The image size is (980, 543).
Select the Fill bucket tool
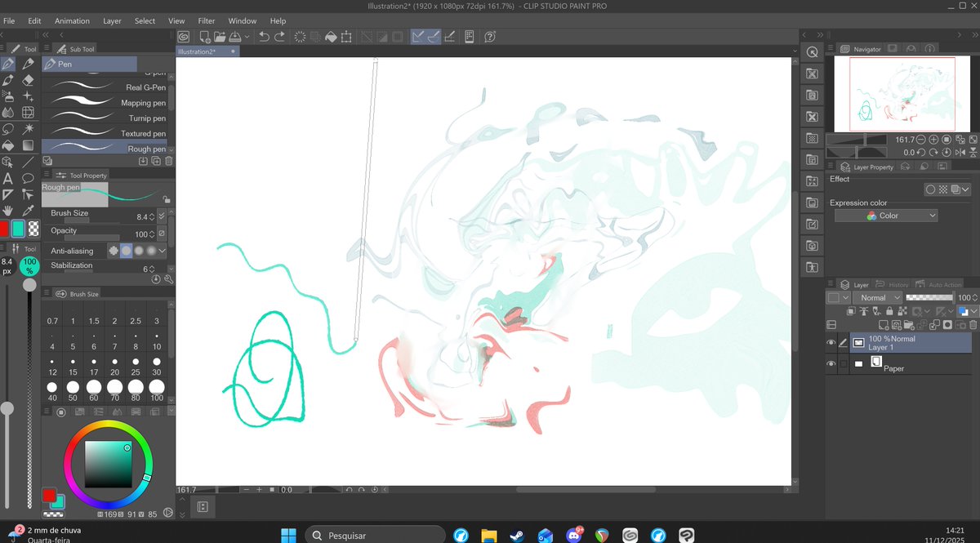point(8,145)
